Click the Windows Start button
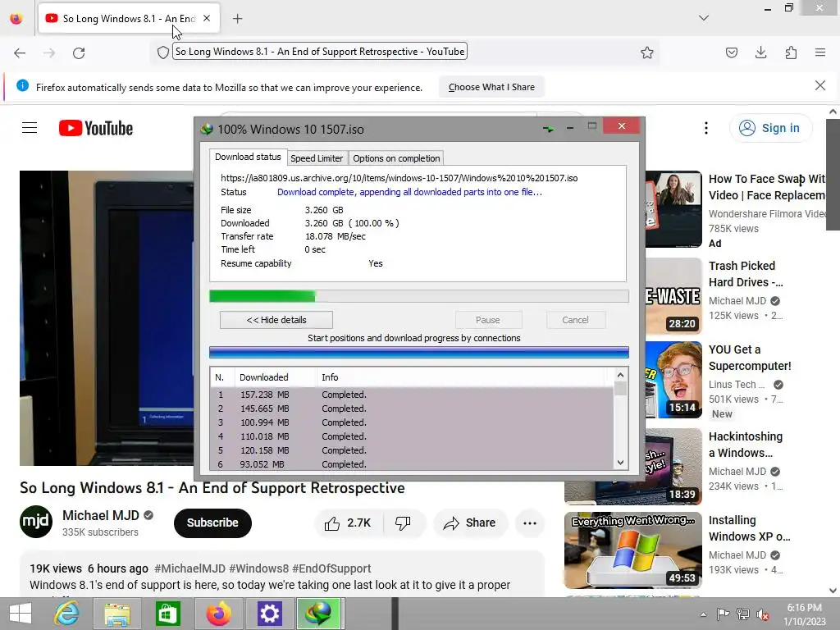The height and width of the screenshot is (630, 840). [20, 614]
